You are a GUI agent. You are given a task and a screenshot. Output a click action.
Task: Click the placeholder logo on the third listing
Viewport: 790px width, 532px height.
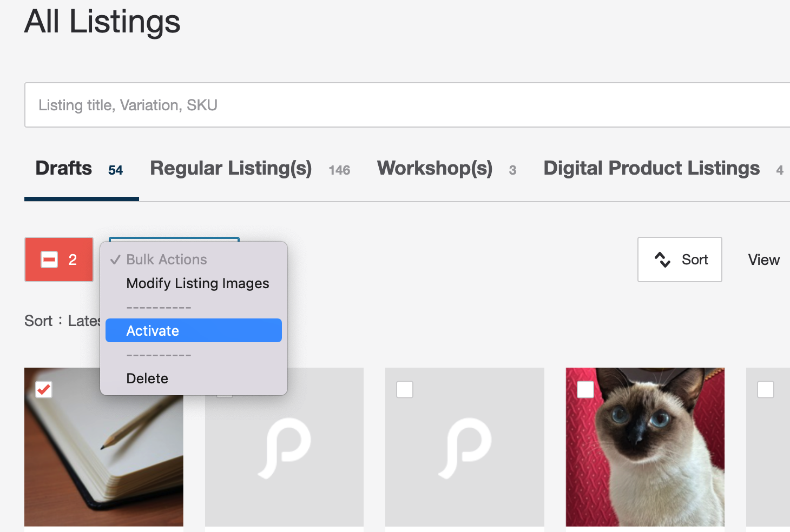coord(465,448)
